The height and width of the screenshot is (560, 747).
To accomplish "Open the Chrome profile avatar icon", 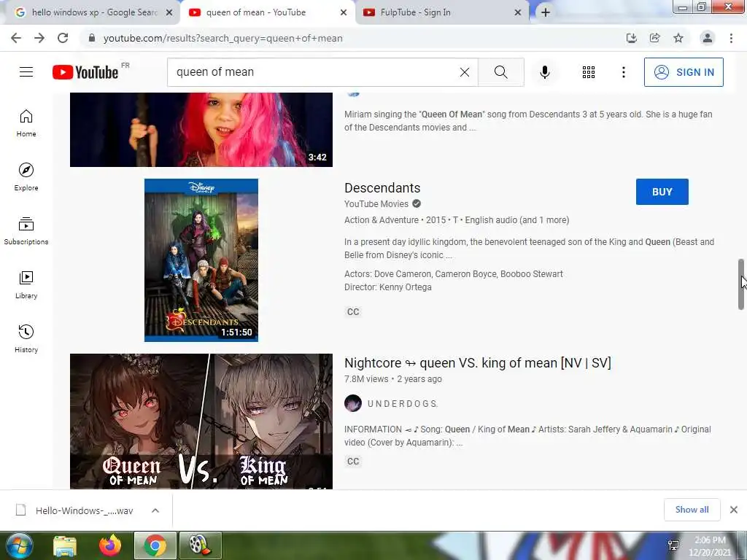I will (708, 38).
